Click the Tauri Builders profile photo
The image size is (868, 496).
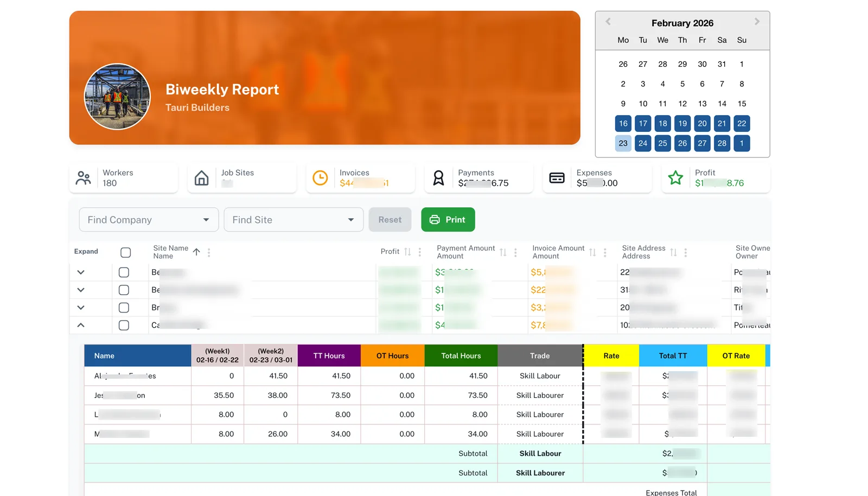tap(117, 97)
